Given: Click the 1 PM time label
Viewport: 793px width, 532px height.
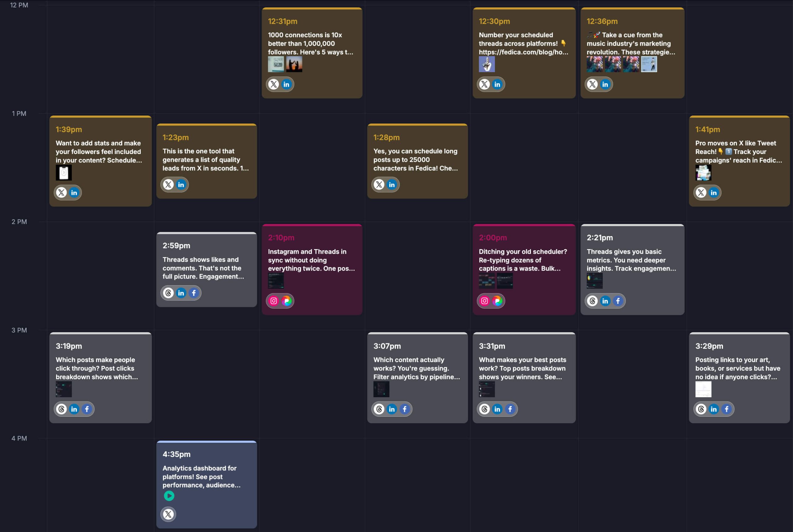Looking at the screenshot, I should click(x=19, y=114).
